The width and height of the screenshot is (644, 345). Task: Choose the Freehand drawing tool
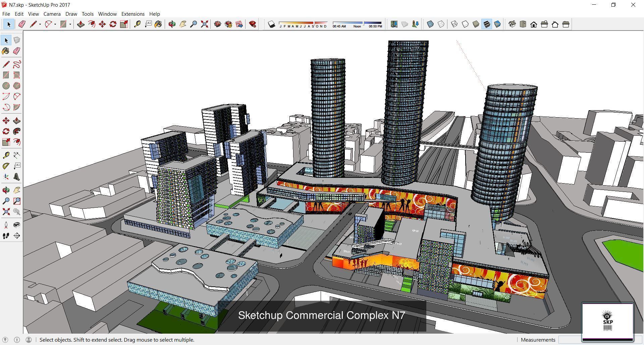17,64
